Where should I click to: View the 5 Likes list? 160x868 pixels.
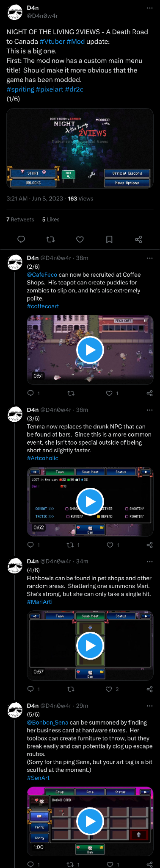51,219
